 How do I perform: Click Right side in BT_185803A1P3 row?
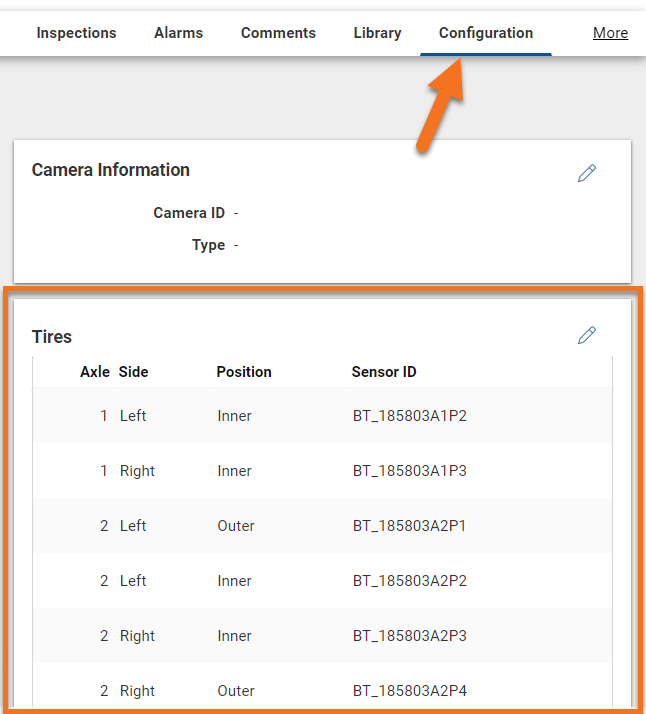pos(137,471)
